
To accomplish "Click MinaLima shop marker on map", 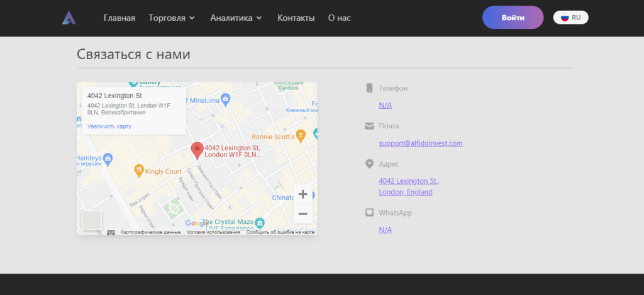I will click(x=225, y=99).
